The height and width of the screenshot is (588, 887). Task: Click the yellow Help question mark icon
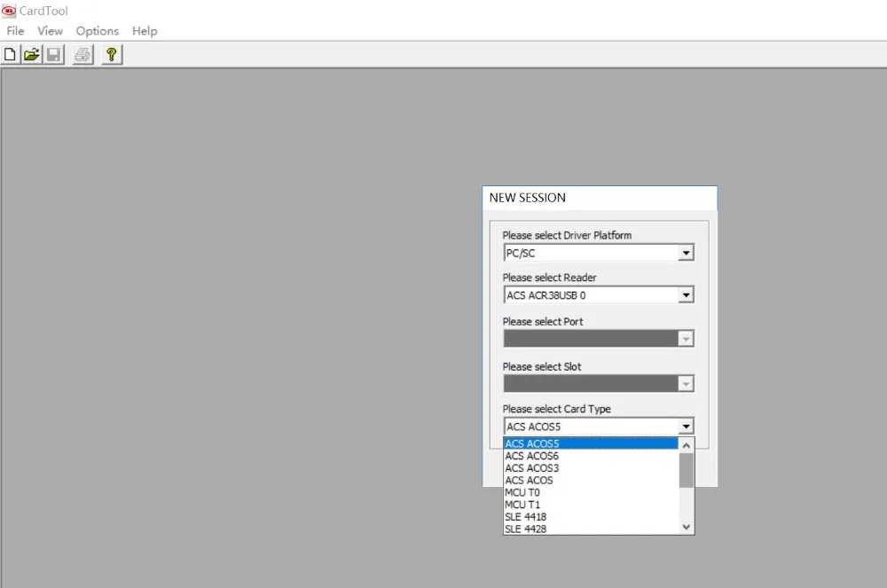pyautogui.click(x=112, y=55)
